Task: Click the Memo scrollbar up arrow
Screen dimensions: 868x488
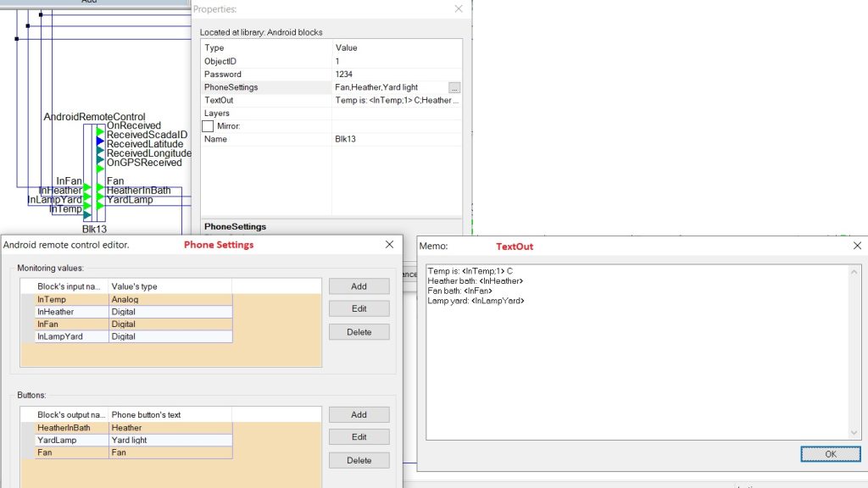Action: tap(854, 272)
